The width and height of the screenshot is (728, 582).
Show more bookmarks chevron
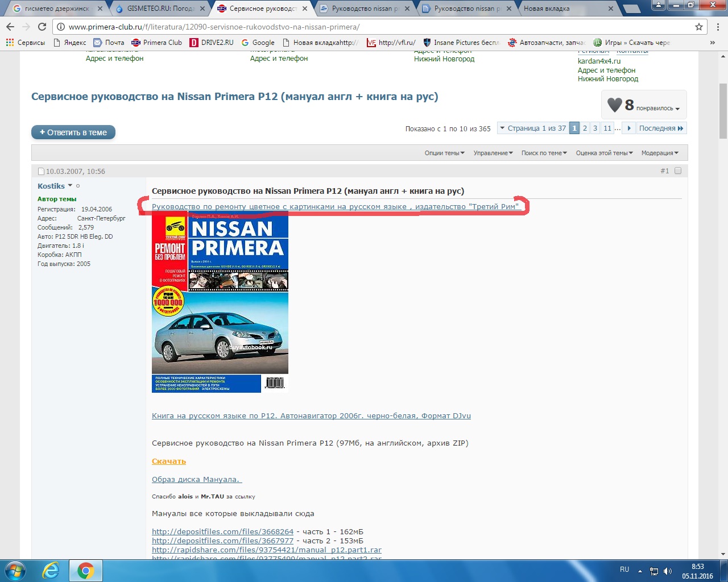pyautogui.click(x=713, y=43)
